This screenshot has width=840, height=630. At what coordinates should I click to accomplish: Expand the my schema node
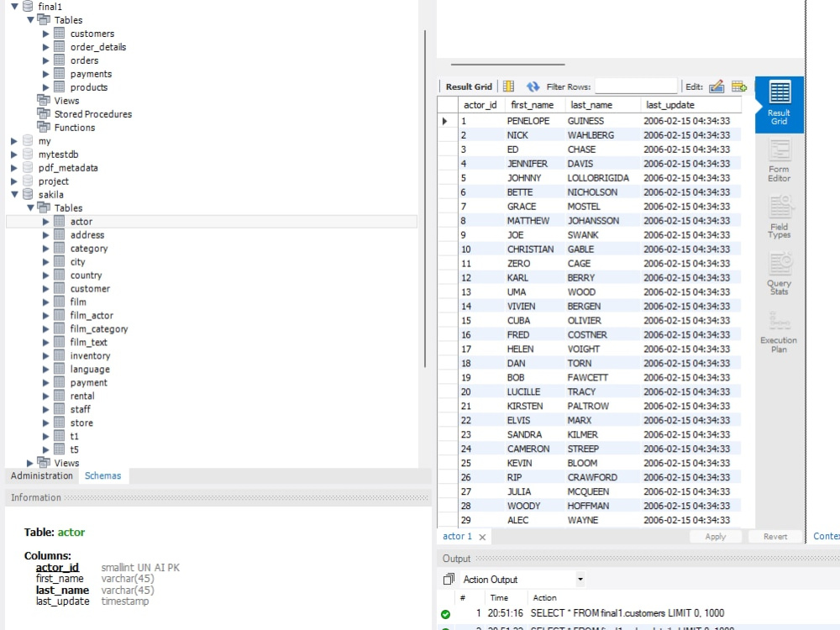[x=14, y=141]
